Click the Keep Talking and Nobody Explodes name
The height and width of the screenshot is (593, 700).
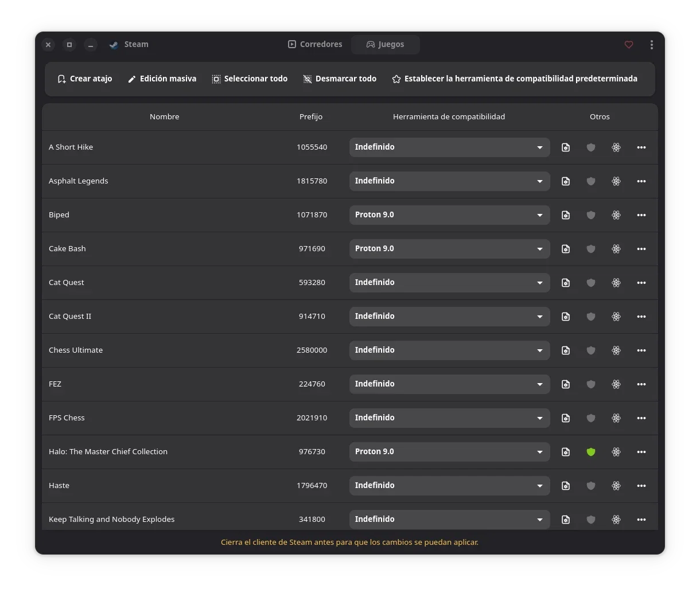[112, 519]
